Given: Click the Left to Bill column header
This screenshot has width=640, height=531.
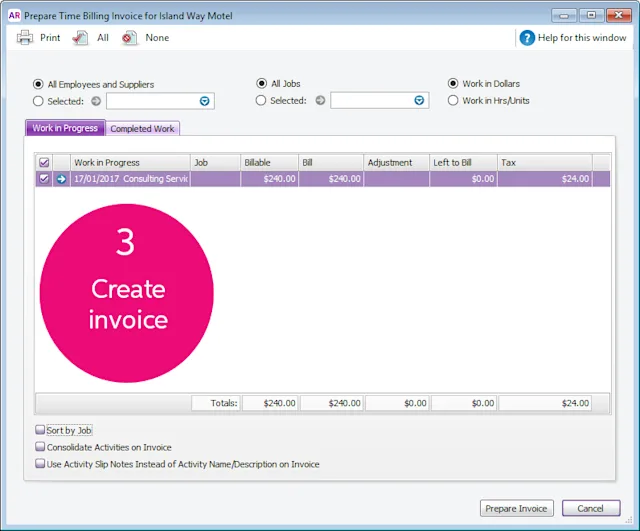Looking at the screenshot, I should pyautogui.click(x=463, y=162).
